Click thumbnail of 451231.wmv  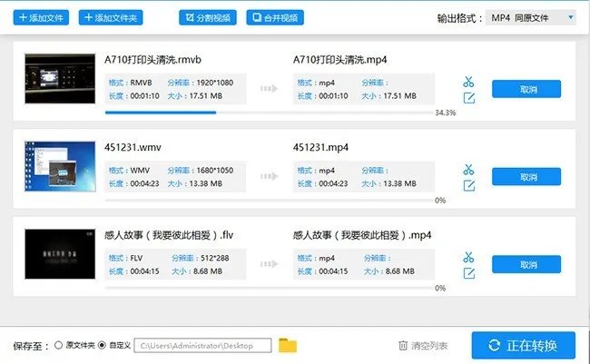(x=60, y=166)
